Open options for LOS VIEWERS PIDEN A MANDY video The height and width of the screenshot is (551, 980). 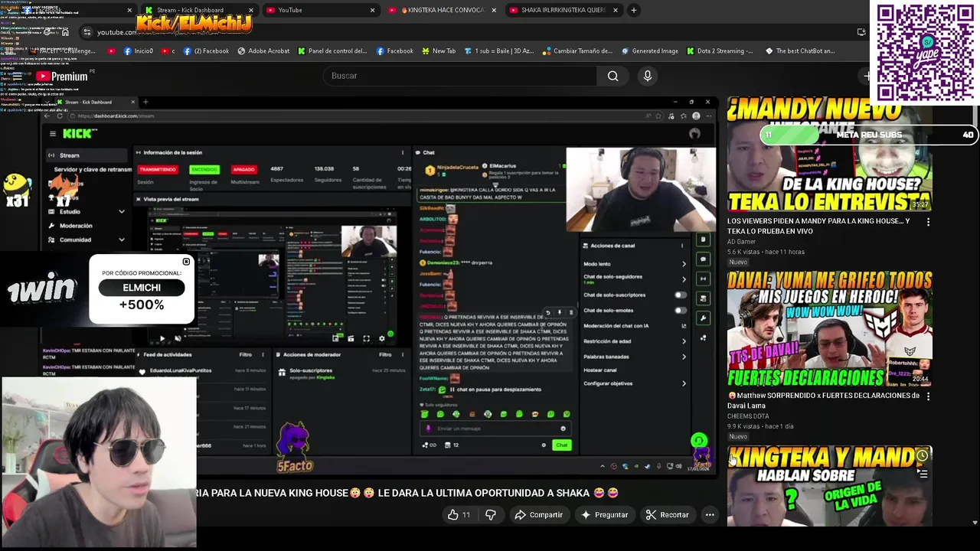point(928,222)
